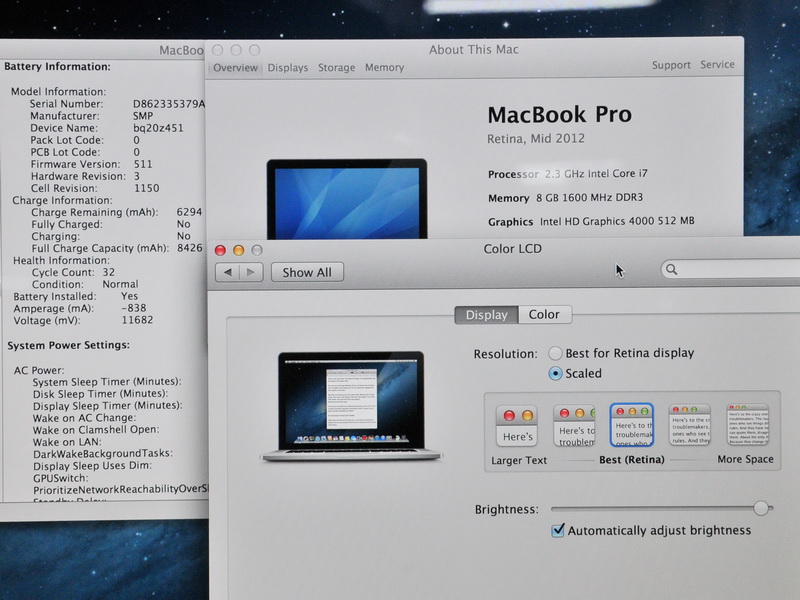Click the Brightness slider knob
Screen dimensions: 800x600
coord(761,508)
